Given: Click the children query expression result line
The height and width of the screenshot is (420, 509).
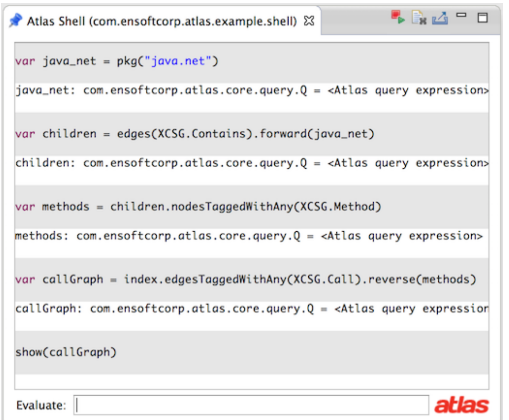Looking at the screenshot, I should click(x=252, y=163).
